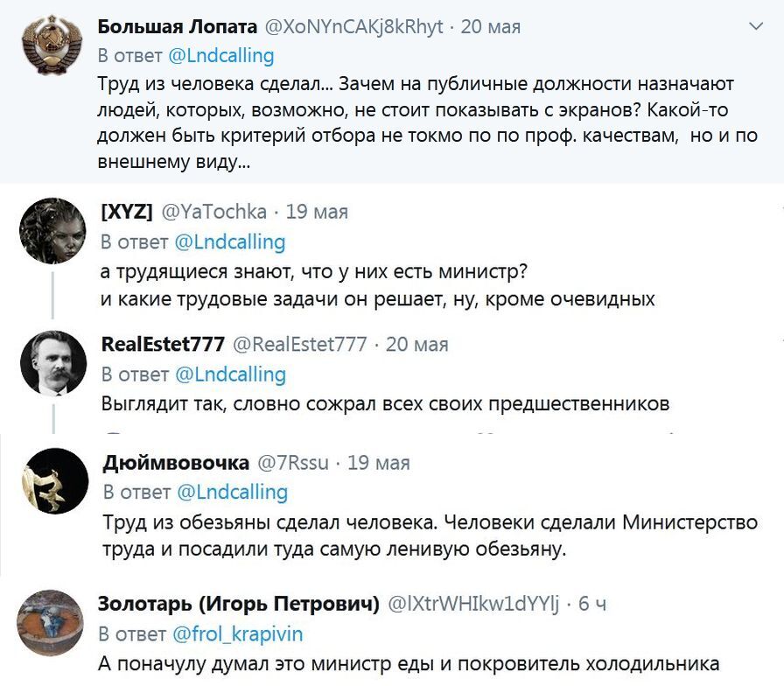The width and height of the screenshot is (784, 686).
Task: Click the "6 ч" timestamp on the Золотарь tweet
Action: (592, 605)
